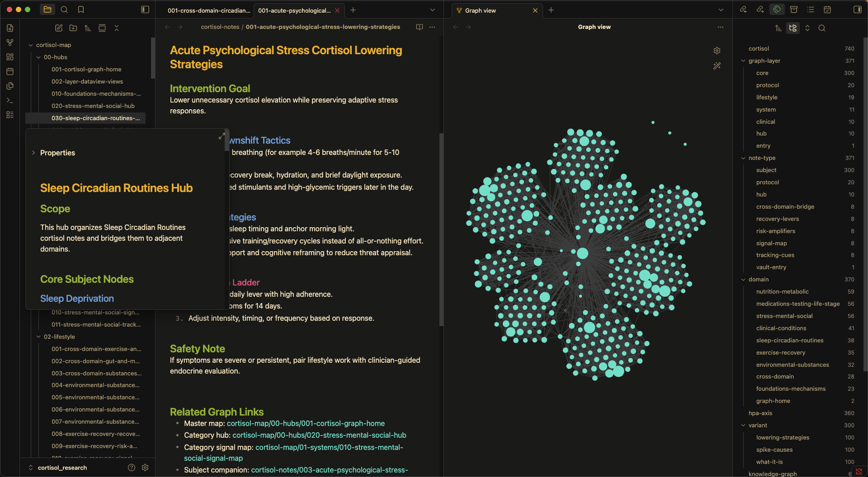Click sync status icon at bottom right
The height and width of the screenshot is (477, 868).
pyautogui.click(x=859, y=472)
